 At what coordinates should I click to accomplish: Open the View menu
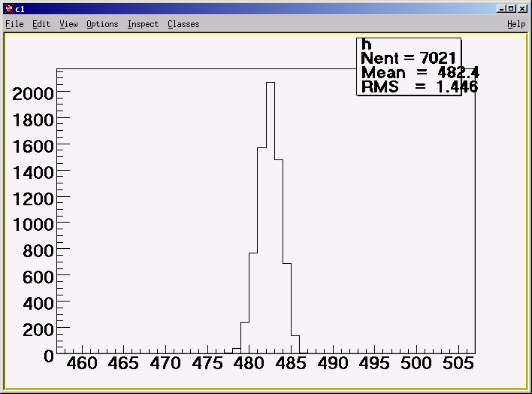coord(68,24)
